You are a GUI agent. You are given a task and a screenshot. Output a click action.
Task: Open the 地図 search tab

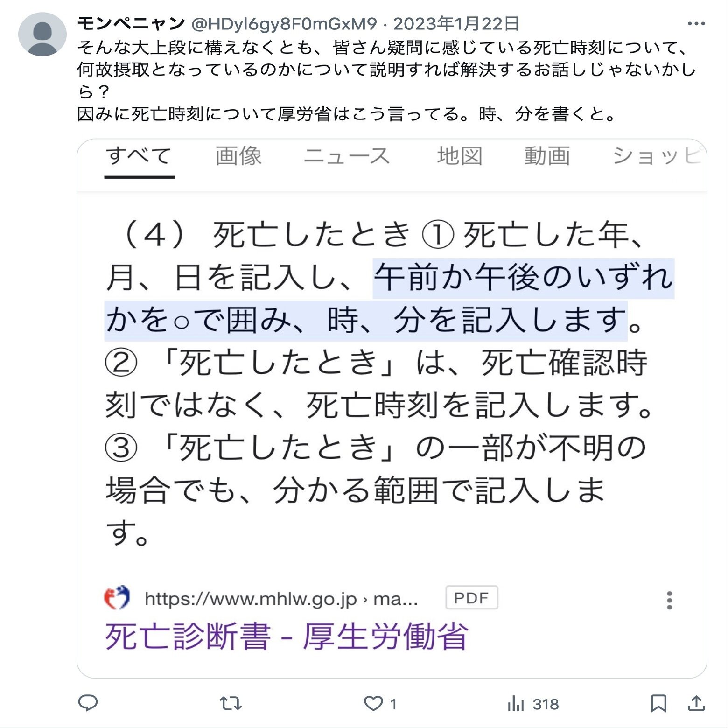point(460,156)
